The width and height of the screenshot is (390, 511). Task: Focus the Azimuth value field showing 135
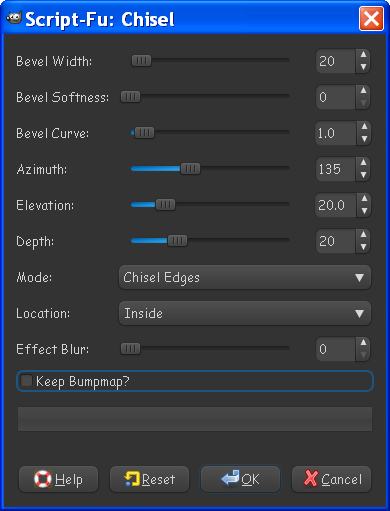click(336, 169)
